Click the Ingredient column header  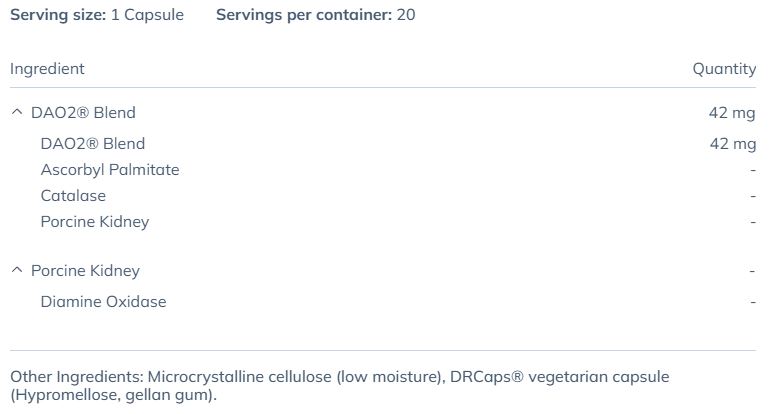[47, 69]
